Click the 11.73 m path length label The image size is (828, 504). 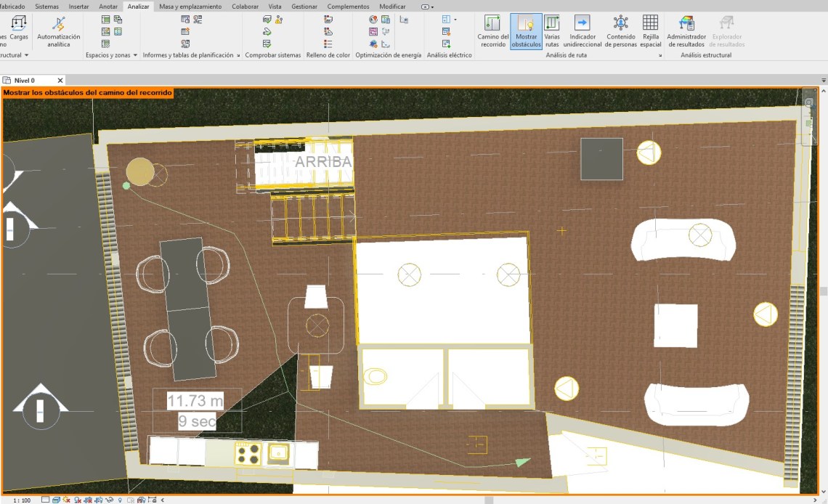(x=195, y=401)
